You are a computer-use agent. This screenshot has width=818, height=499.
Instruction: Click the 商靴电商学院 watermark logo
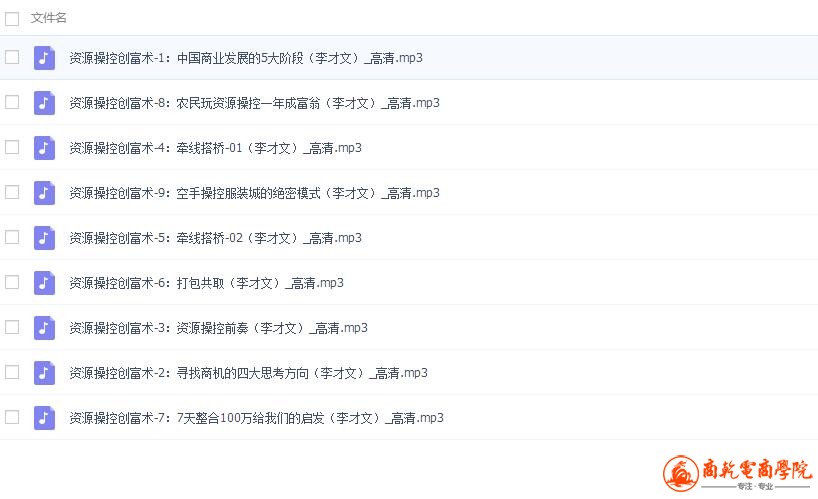click(740, 474)
